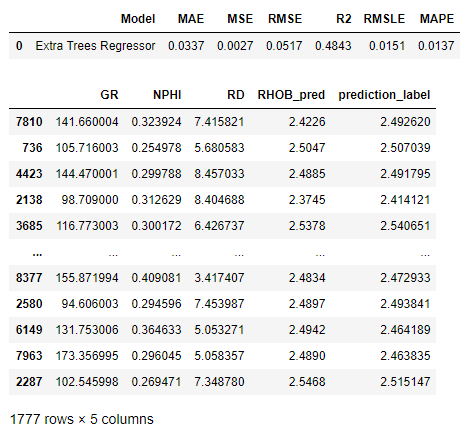Click GR value 141.660004
Viewport: 471px width, 432px height.
coord(87,122)
